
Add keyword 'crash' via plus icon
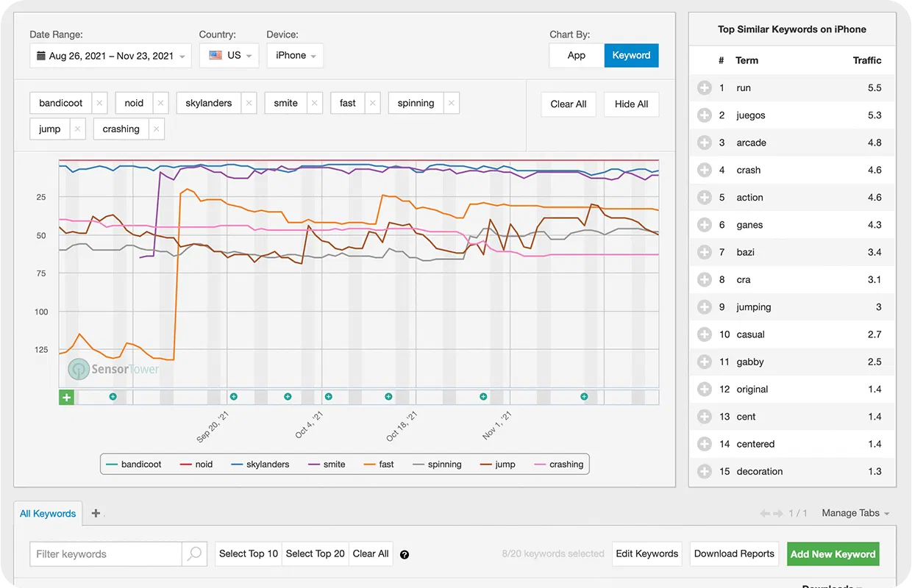click(x=704, y=170)
